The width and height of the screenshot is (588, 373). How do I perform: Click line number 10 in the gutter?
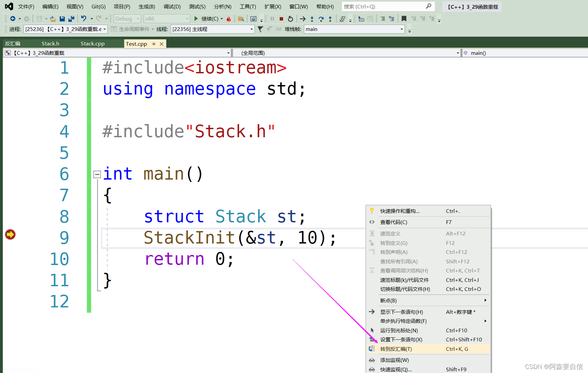(x=60, y=259)
